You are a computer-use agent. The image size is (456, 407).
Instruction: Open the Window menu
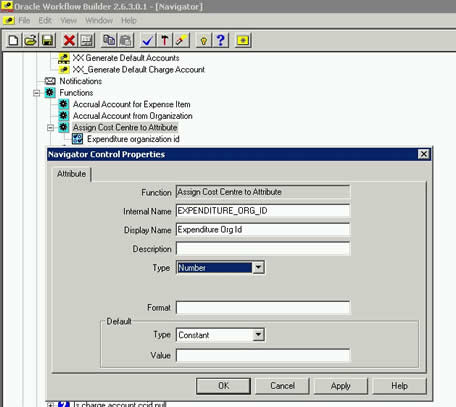99,20
